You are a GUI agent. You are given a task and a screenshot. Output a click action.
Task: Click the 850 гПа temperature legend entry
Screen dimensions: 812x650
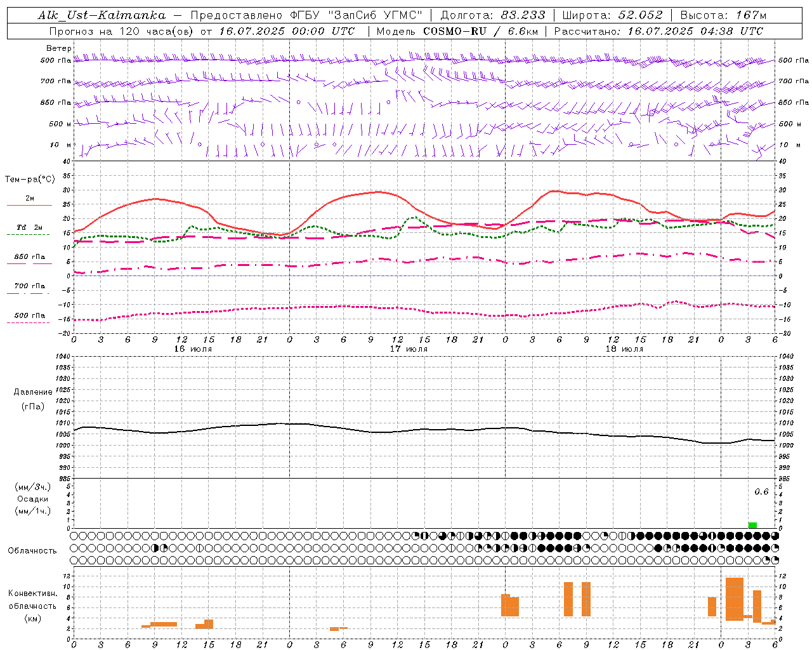coord(30,257)
